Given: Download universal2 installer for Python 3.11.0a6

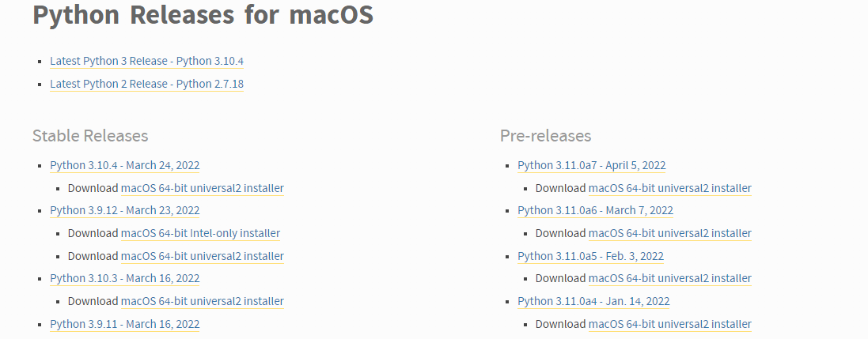Looking at the screenshot, I should coord(670,233).
